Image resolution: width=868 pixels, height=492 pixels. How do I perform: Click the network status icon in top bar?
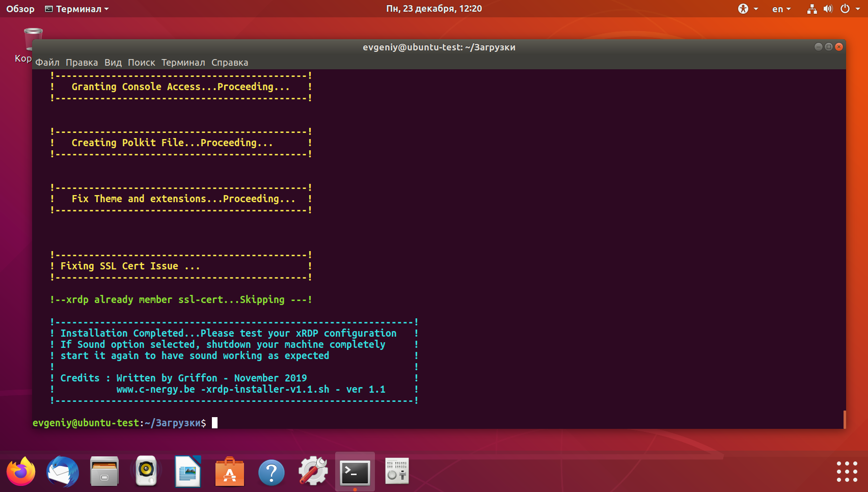click(812, 9)
